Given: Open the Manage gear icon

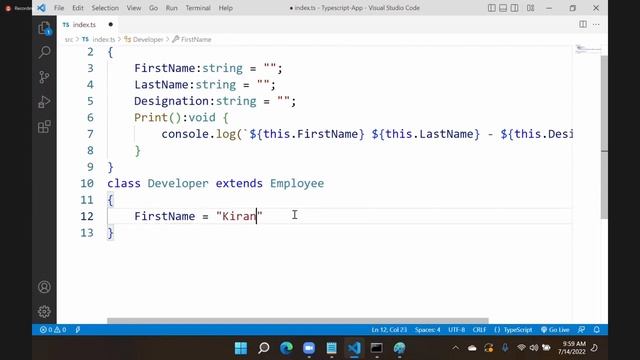Looking at the screenshot, I should [x=44, y=311].
